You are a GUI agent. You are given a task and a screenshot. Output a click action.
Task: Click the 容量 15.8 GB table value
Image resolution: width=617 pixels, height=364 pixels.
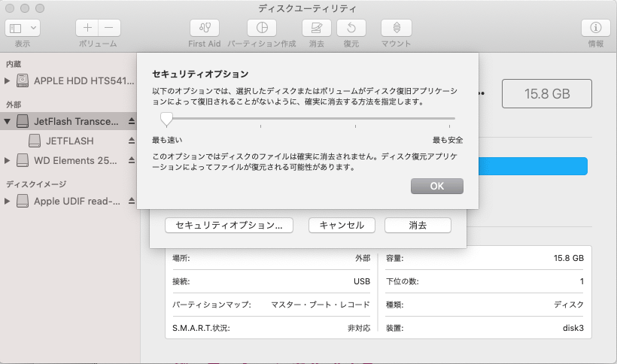pyautogui.click(x=569, y=258)
